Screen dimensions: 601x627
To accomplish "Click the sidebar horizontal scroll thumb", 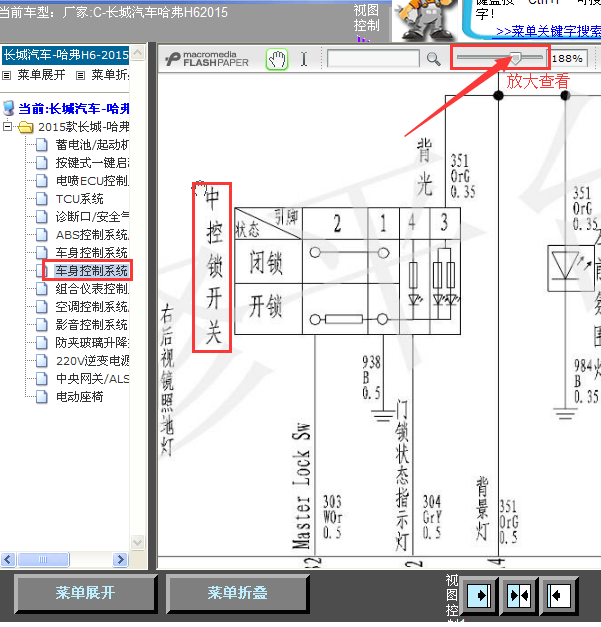I will 43,559.
